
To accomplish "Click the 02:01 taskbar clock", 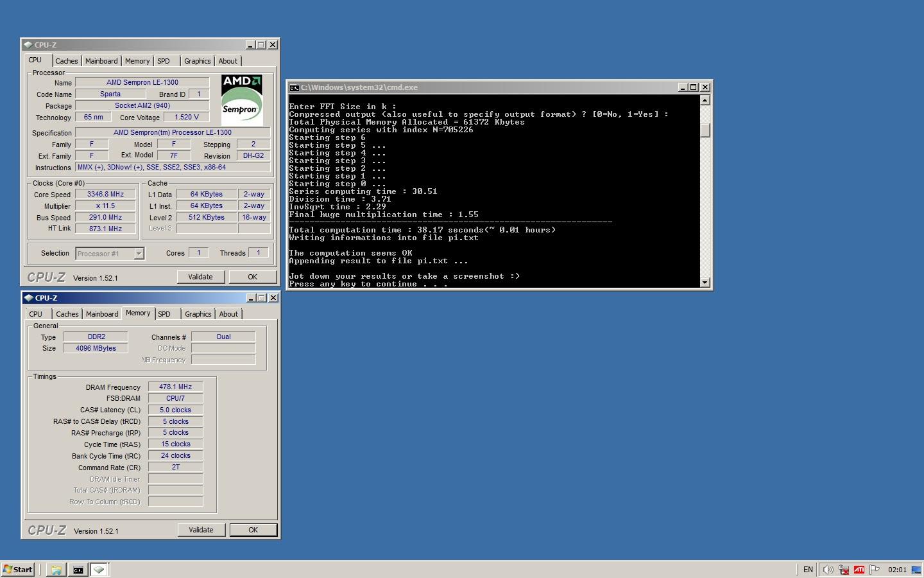I will pos(897,570).
